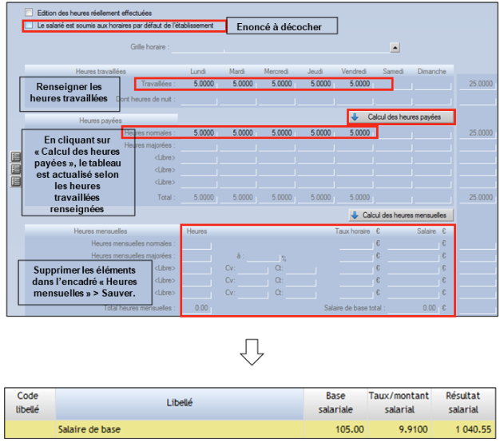
Task: Select Travaillées Jeudi hours field
Action: coord(315,84)
